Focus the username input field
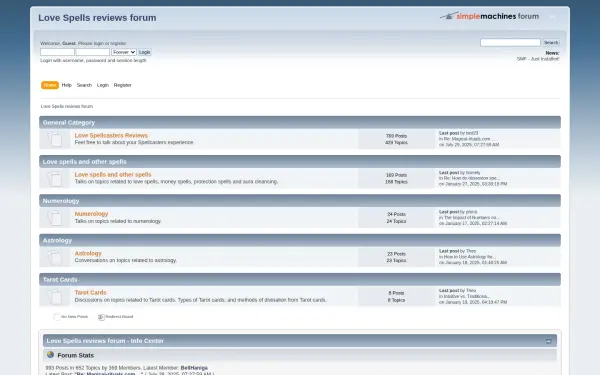Image resolution: width=600 pixels, height=375 pixels. click(x=57, y=52)
